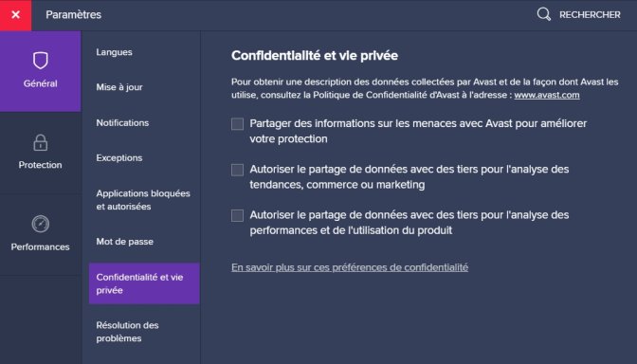This screenshot has height=364, width=637.
Task: Close settings with red X button
Action: tap(15, 15)
